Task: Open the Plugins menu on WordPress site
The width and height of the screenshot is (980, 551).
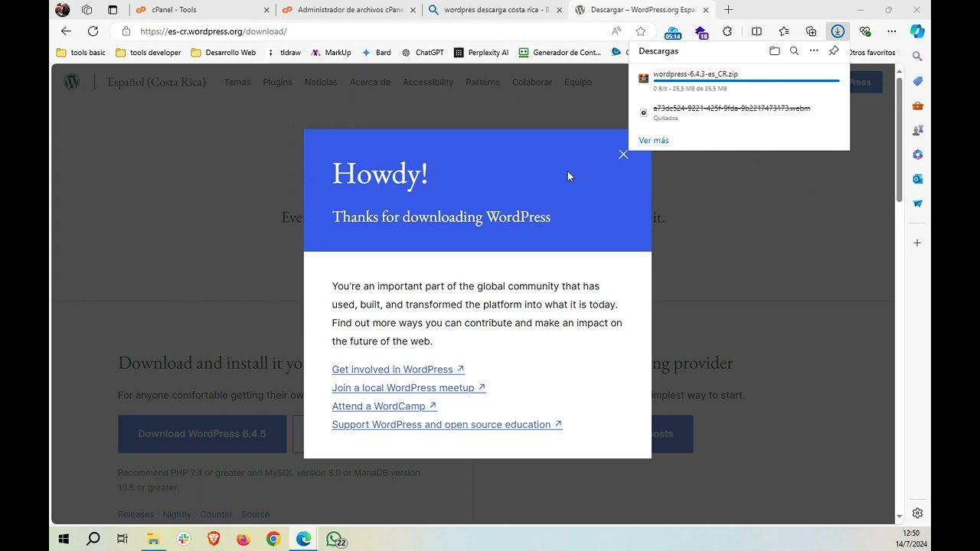Action: pos(277,82)
